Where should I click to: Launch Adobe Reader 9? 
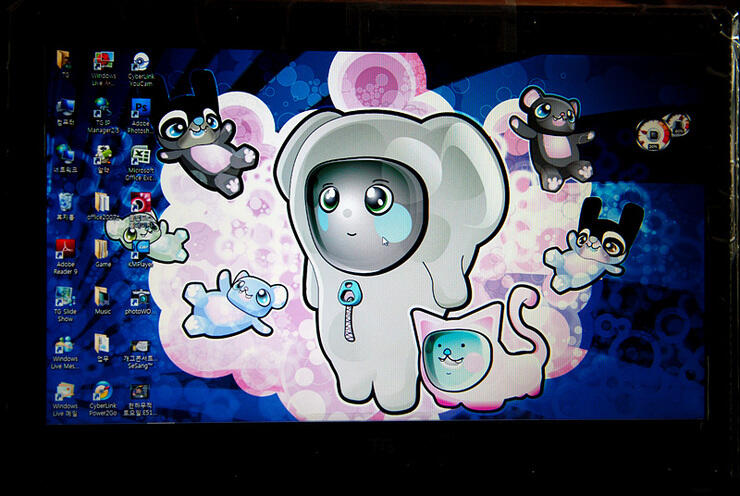click(x=65, y=249)
